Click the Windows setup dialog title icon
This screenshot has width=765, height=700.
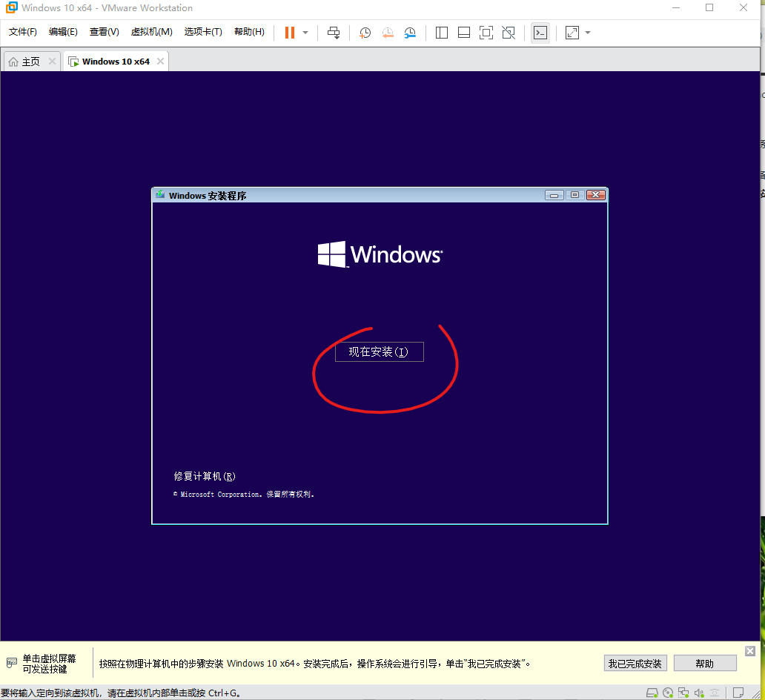point(160,195)
